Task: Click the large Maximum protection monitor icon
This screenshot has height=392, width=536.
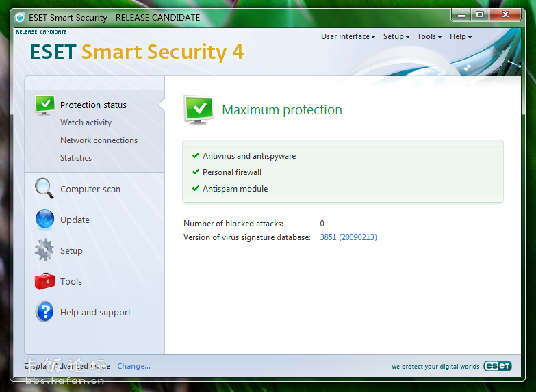Action: click(x=199, y=109)
